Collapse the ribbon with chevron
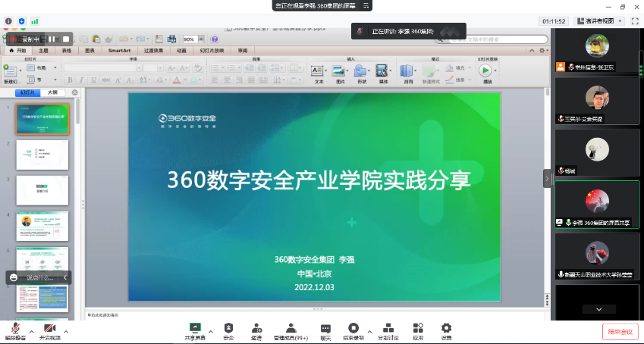 point(532,51)
